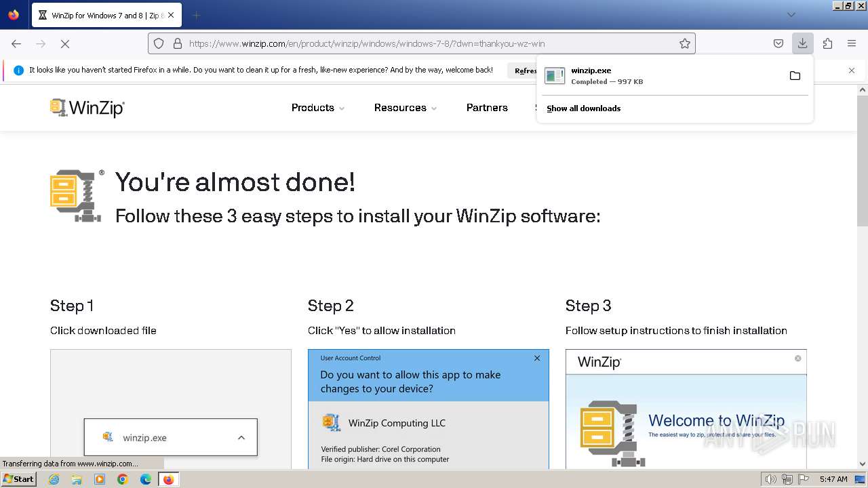Screen dimensions: 868x488
Task: Open the Save to Pocket icon
Action: [x=778, y=43]
